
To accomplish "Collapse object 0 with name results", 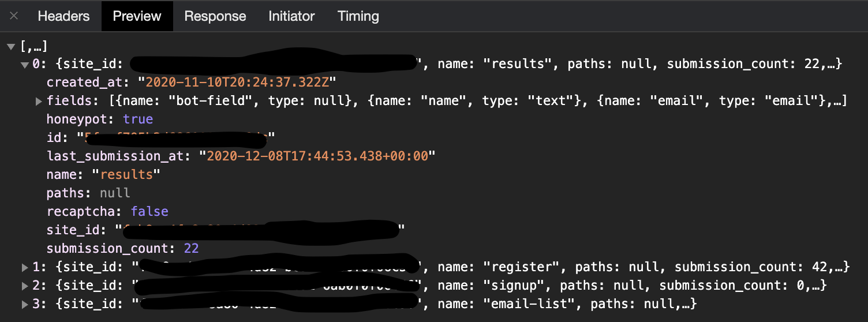I will [25, 65].
